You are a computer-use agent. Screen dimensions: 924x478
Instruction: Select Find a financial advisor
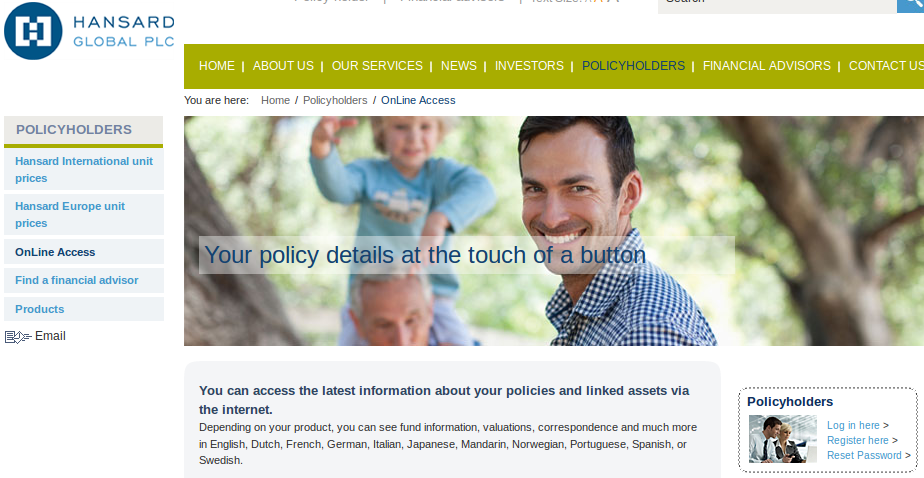pos(84,281)
